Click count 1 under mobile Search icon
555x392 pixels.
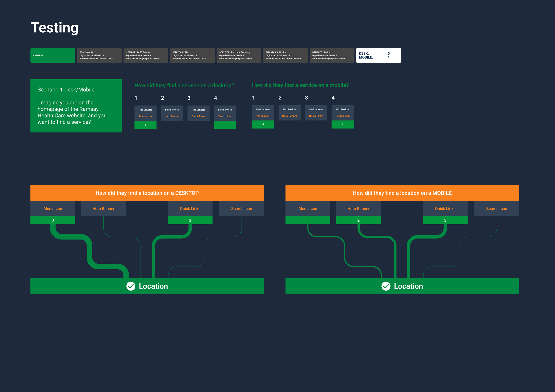(x=343, y=125)
